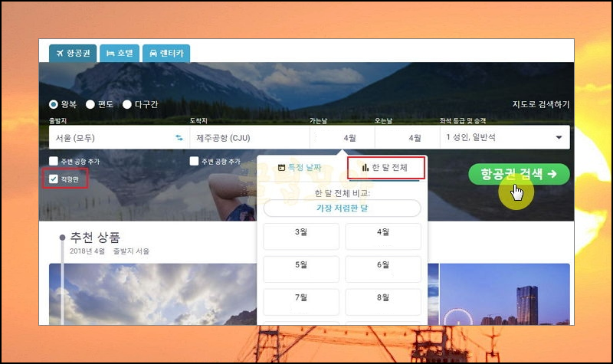Click the 한 달 전체 비교: label
The height and width of the screenshot is (364, 613).
342,193
